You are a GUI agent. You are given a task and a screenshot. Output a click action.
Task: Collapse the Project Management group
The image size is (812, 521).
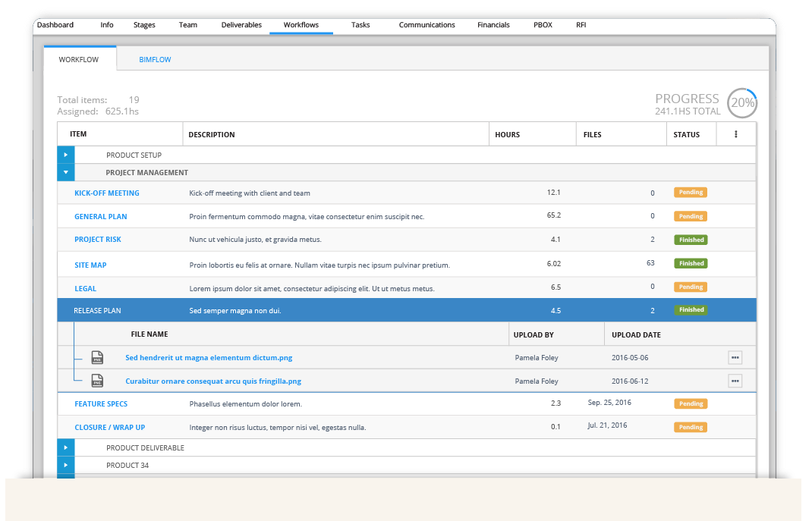click(66, 172)
